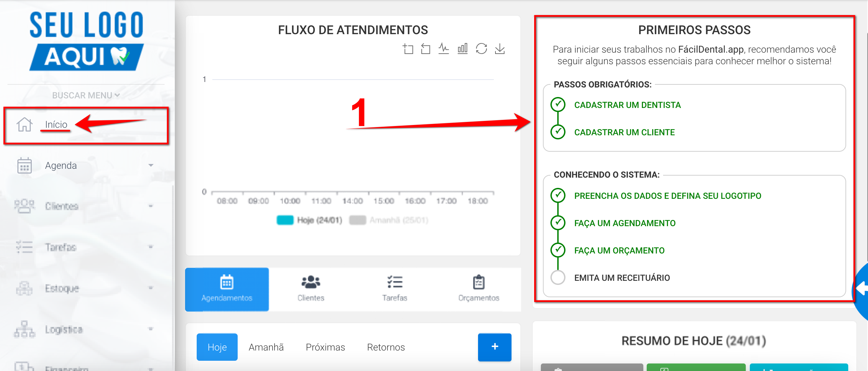Expand the Agenda submenu arrow
This screenshot has height=371, width=868.
[151, 165]
